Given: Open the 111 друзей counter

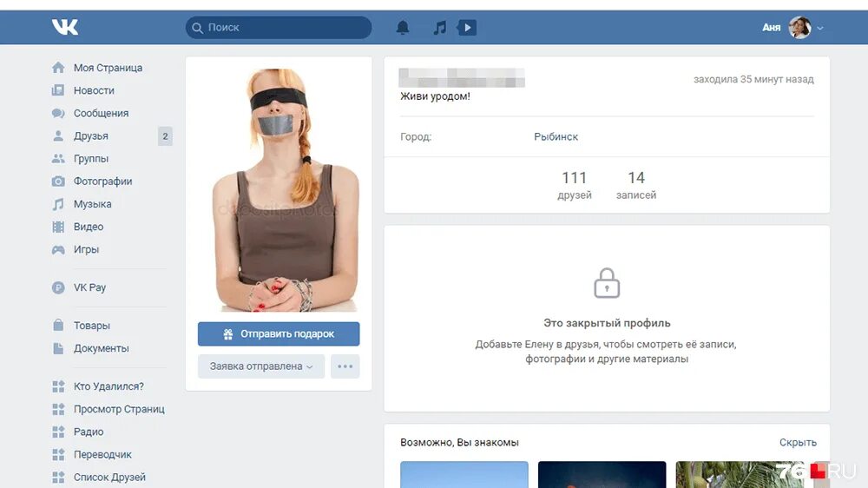Looking at the screenshot, I should 574,185.
